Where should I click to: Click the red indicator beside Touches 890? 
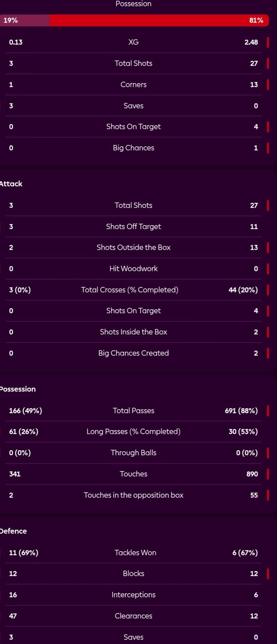pos(268,474)
